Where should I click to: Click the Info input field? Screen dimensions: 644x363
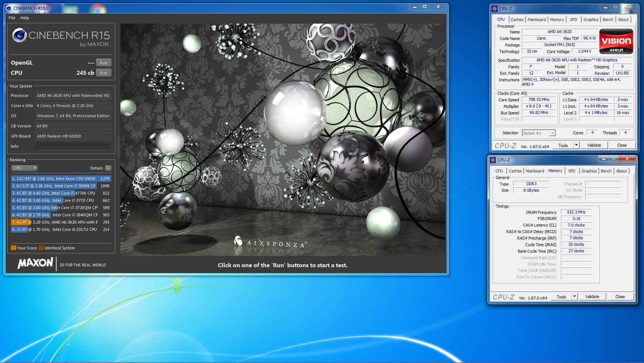tap(73, 146)
